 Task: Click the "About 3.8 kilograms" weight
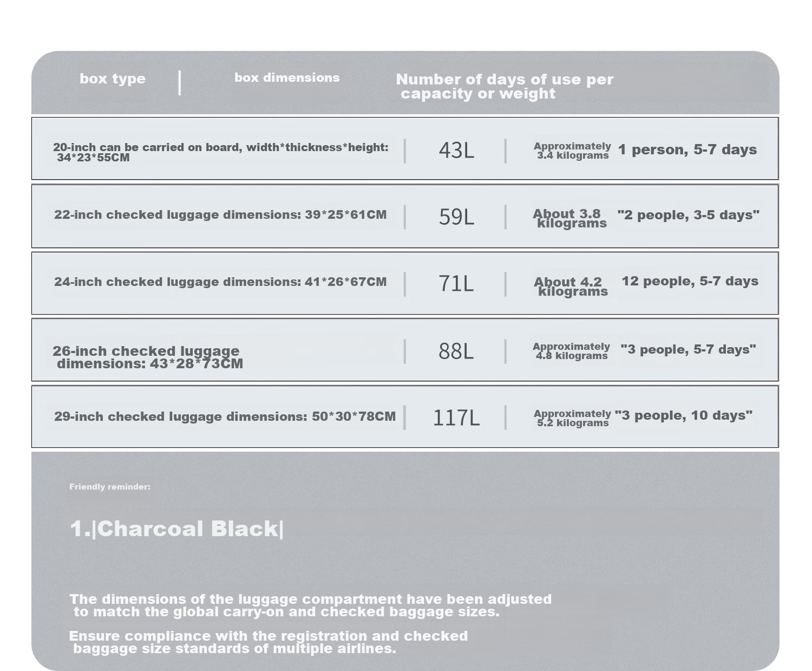[x=569, y=218]
